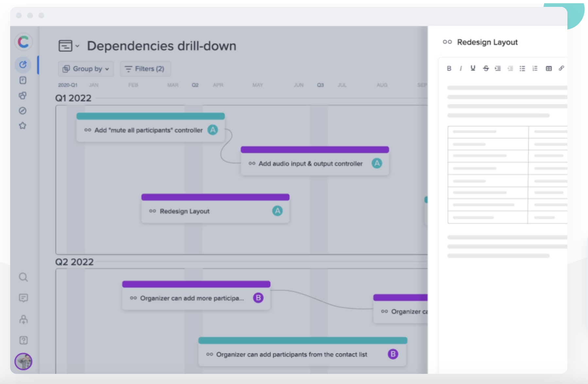The width and height of the screenshot is (588, 384).
Task: Click the 2020-Q1 timeline label
Action: coord(68,85)
